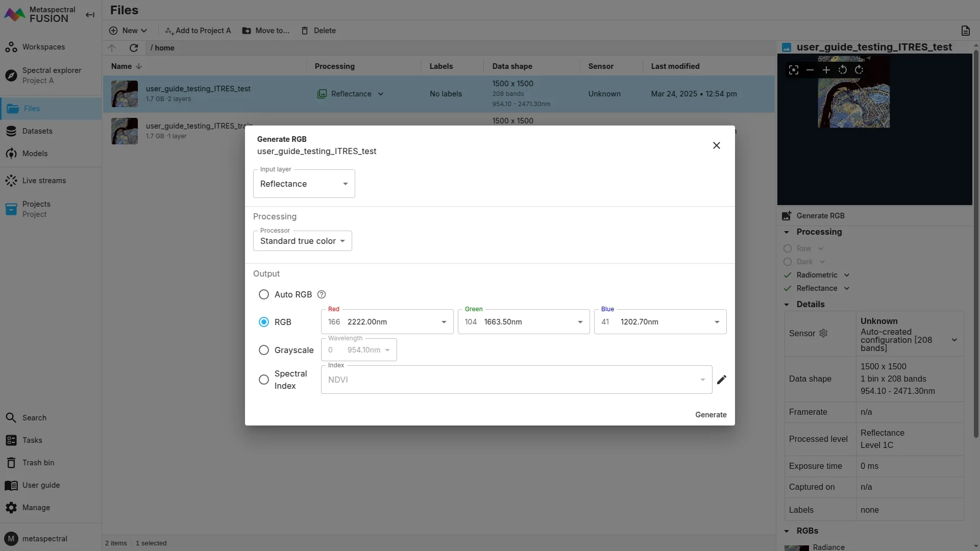
Task: Open the Input layer Reflectance dropdown
Action: tap(304, 184)
